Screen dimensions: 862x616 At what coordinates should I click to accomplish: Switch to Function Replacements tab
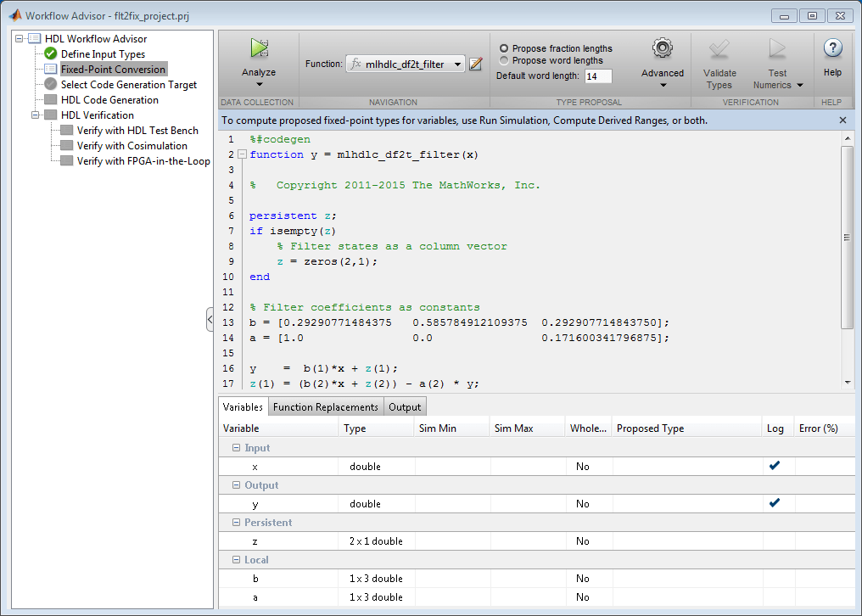(326, 407)
